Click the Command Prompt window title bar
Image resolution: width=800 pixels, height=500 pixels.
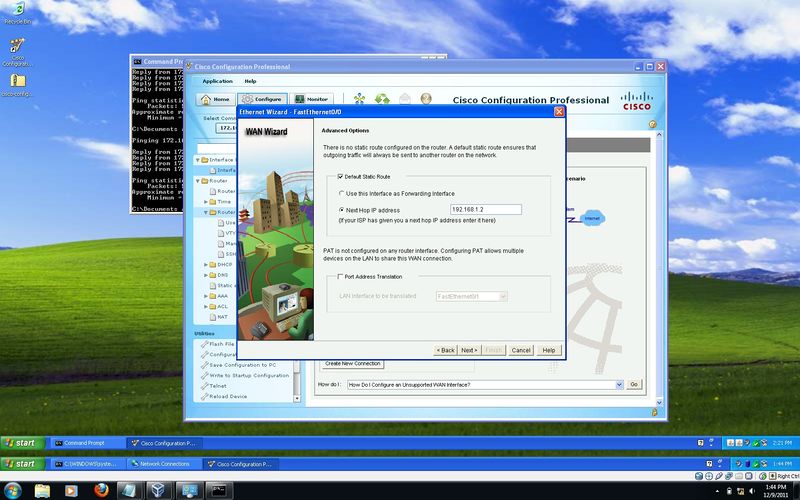point(157,61)
